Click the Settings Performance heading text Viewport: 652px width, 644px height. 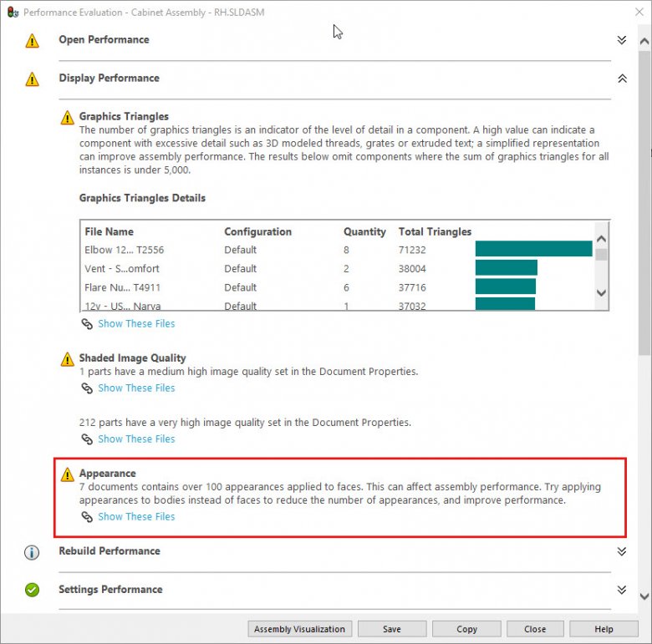[110, 590]
